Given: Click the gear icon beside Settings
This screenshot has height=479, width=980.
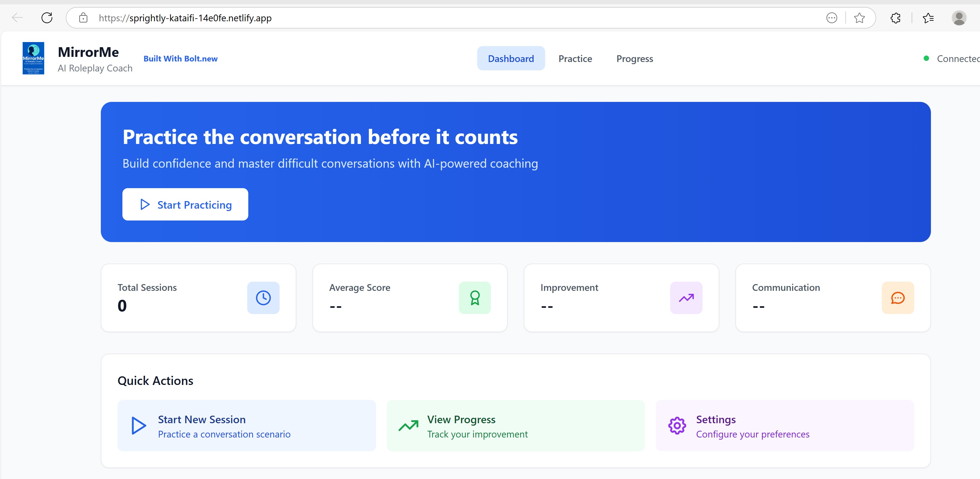Looking at the screenshot, I should point(677,425).
